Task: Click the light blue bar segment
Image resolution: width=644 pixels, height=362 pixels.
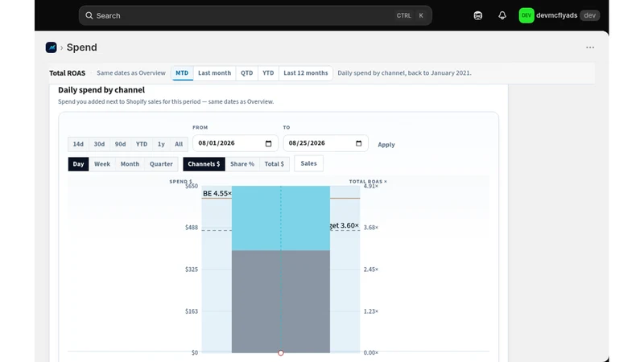Action: [x=280, y=218]
